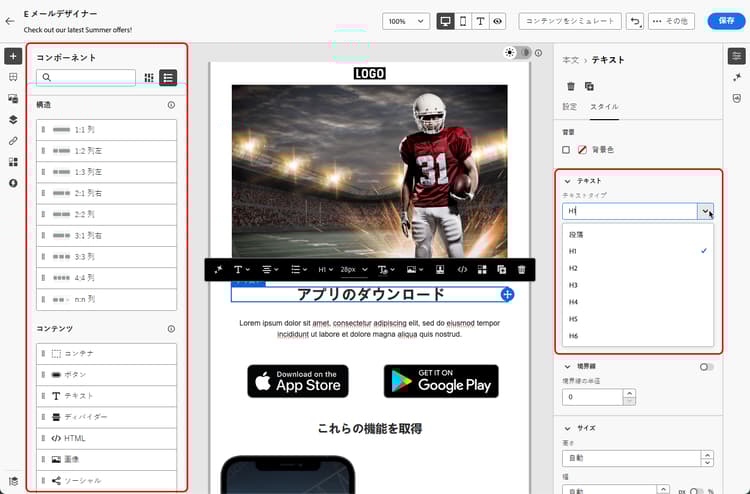Image resolution: width=750 pixels, height=494 pixels.
Task: Switch to the スタイル tab
Action: (604, 107)
